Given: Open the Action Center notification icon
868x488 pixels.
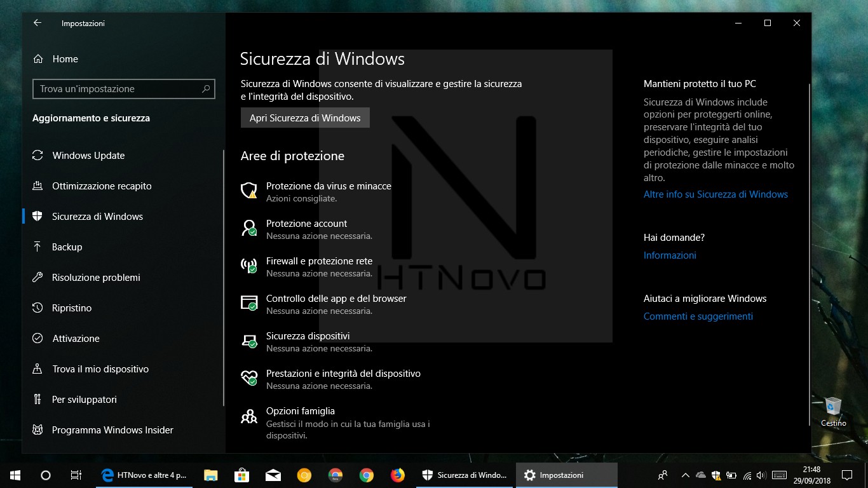Looking at the screenshot, I should pos(847,475).
